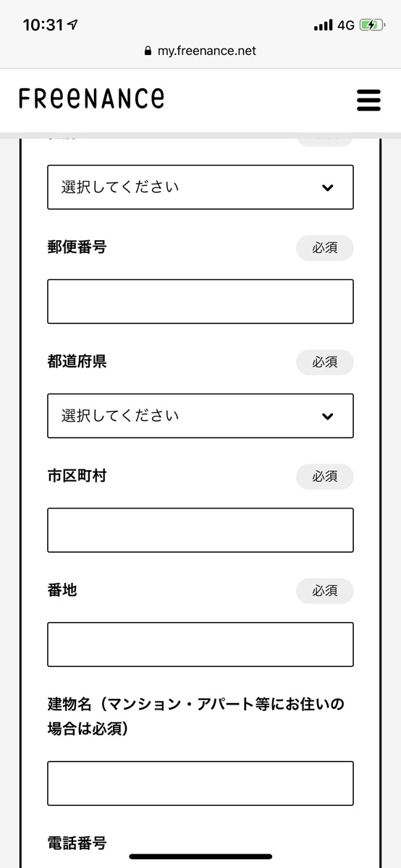Tap the lock icon in address bar
This screenshot has width=401, height=868.
pyautogui.click(x=148, y=51)
